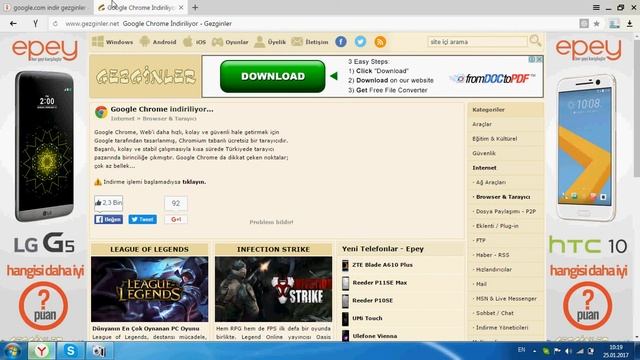Viewport: 640px width, 360px height.
Task: Open Araçlar category in sidebar
Action: [482, 124]
